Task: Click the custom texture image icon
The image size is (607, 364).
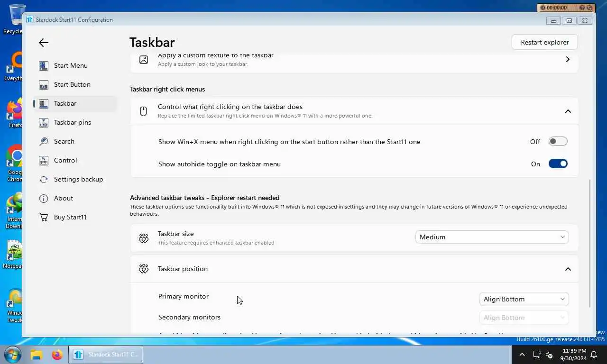Action: [x=144, y=59]
